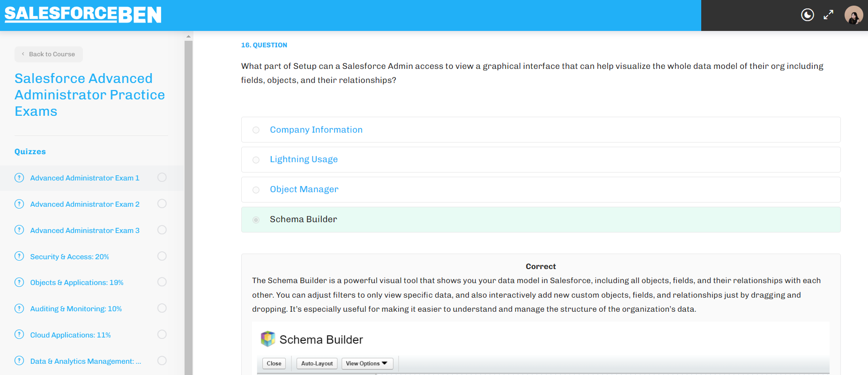Click completion circle for Auditing & Monitoring
The height and width of the screenshot is (375, 868).
[162, 308]
